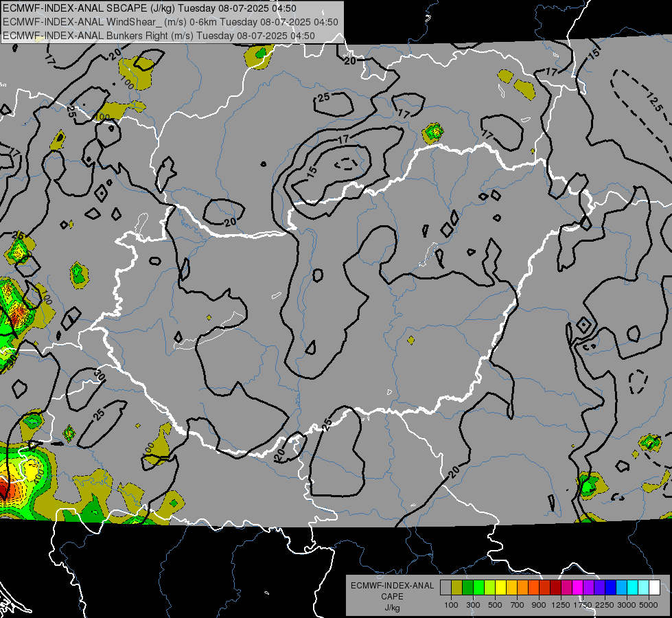672x618 pixels.
Task: Click the bright green legend swatch
Action: pyautogui.click(x=478, y=588)
